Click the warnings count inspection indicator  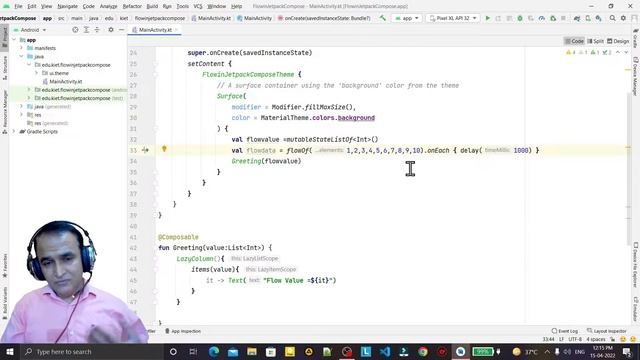(x=570, y=52)
